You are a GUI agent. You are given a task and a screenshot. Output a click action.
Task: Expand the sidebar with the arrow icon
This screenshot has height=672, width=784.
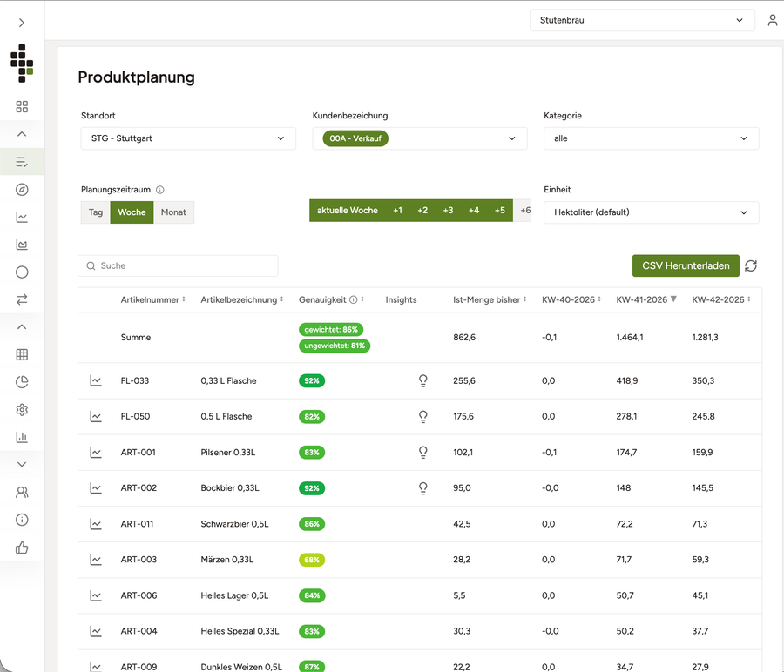[22, 23]
